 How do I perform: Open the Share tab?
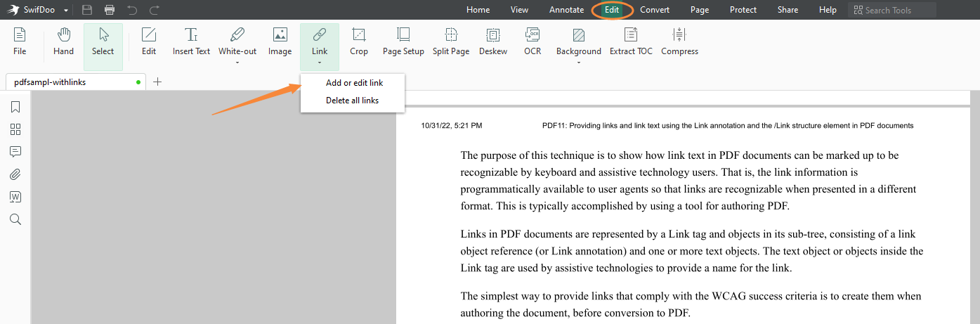point(788,10)
